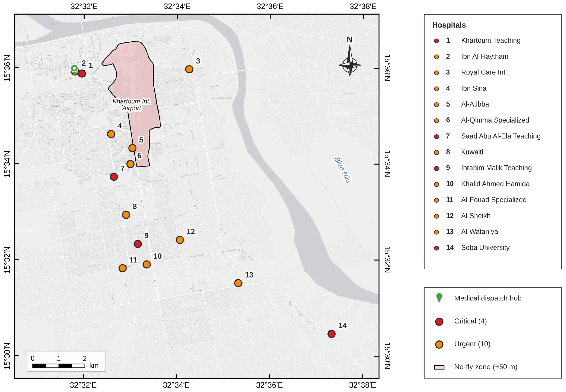Click the Kuwaiti legend entry
The width and height of the screenshot is (566, 392).
472,152
